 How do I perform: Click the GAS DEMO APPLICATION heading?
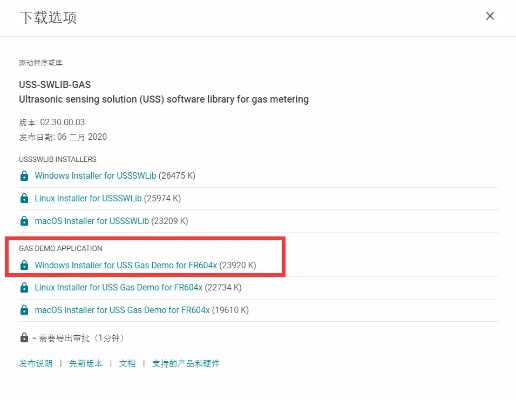click(x=60, y=248)
